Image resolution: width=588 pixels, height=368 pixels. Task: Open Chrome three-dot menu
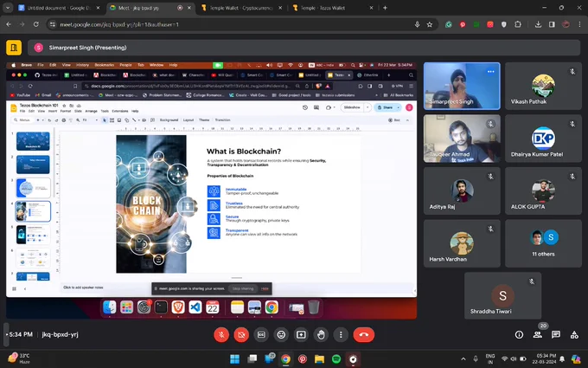coord(579,24)
